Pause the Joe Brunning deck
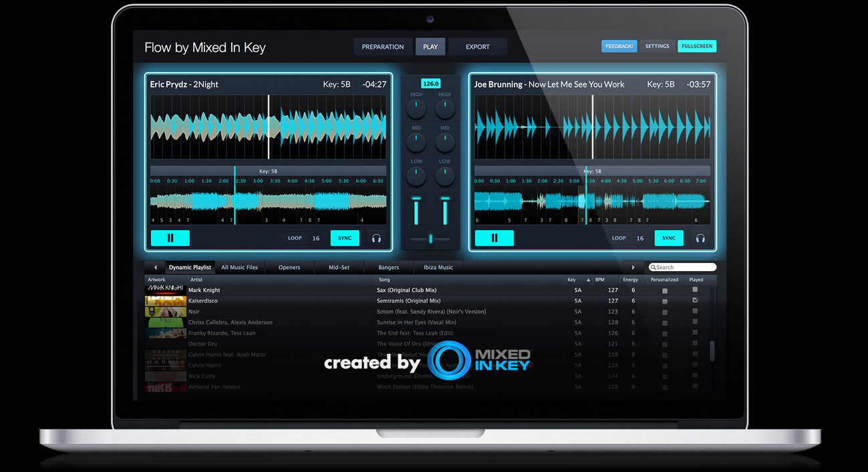 494,238
